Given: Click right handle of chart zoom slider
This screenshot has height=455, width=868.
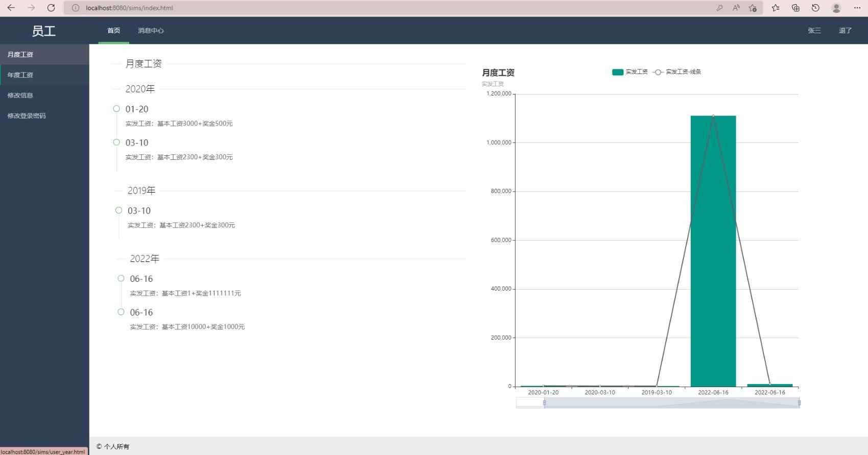Looking at the screenshot, I should click(799, 403).
